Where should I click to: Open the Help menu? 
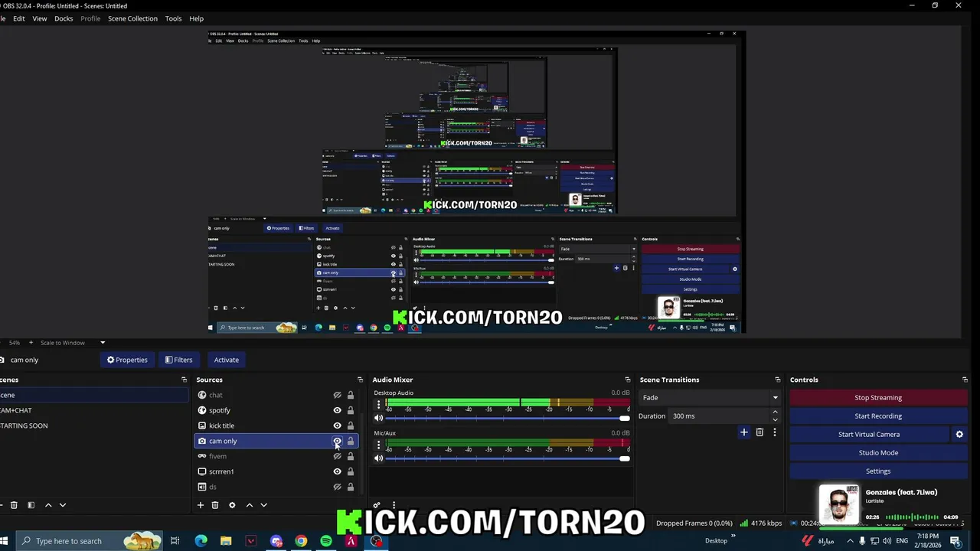click(x=197, y=18)
